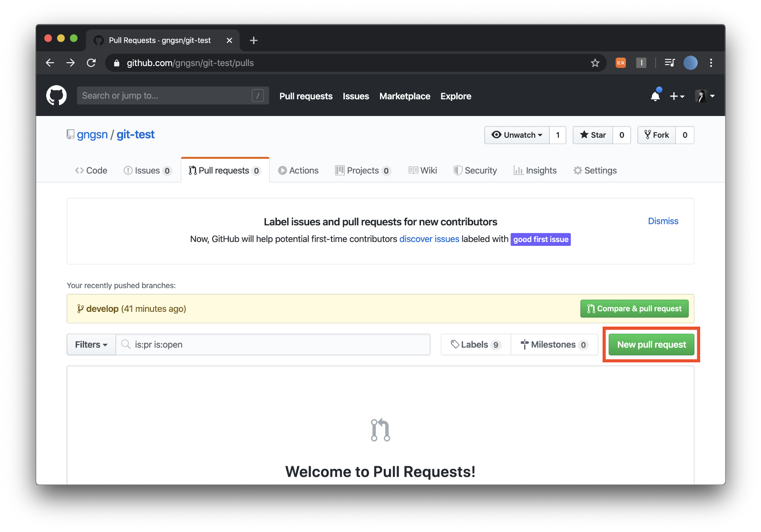Image resolution: width=761 pixels, height=532 pixels.
Task: Click the repository book icon beside gngsn
Action: (70, 135)
